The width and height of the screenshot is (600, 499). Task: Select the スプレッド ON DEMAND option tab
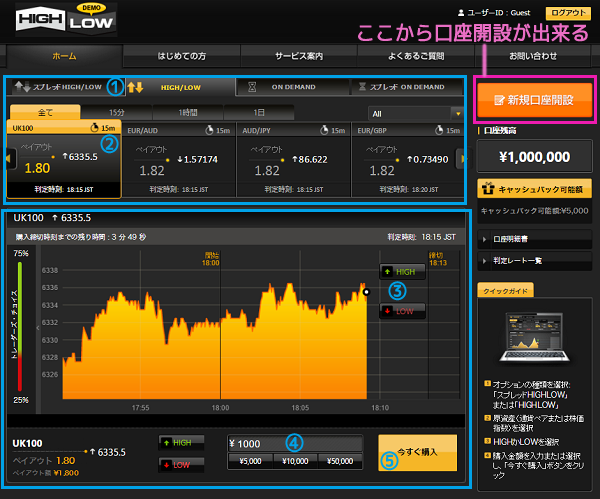[x=406, y=87]
